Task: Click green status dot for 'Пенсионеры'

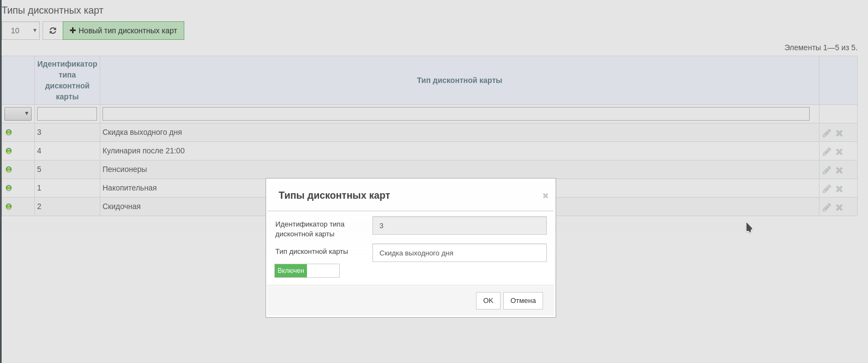Action: [x=9, y=169]
